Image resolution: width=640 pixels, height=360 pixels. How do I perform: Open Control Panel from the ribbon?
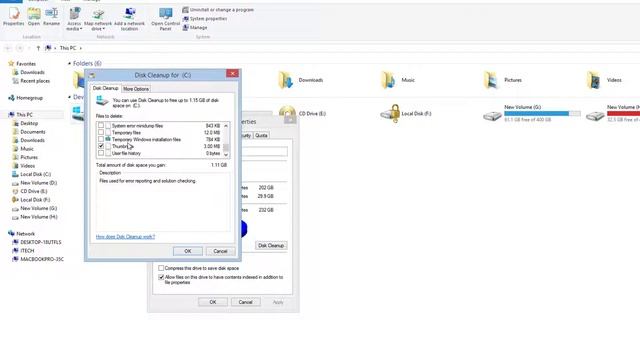pos(165,19)
